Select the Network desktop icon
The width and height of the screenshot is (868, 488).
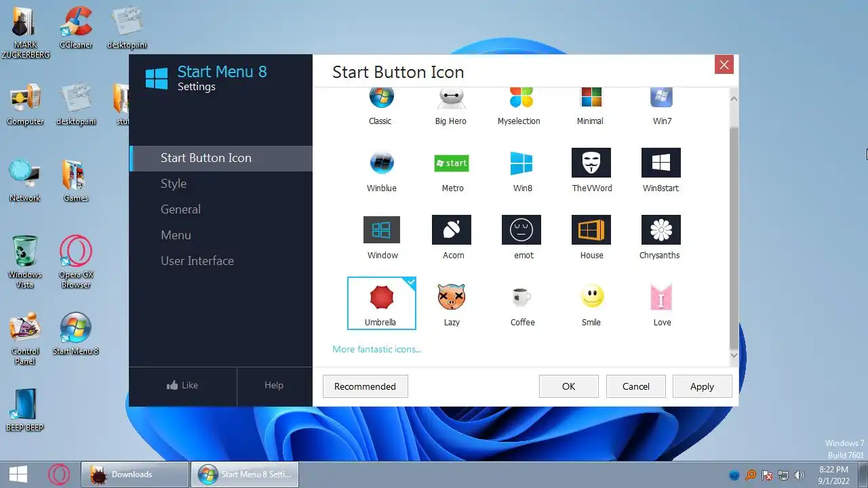coord(25,180)
